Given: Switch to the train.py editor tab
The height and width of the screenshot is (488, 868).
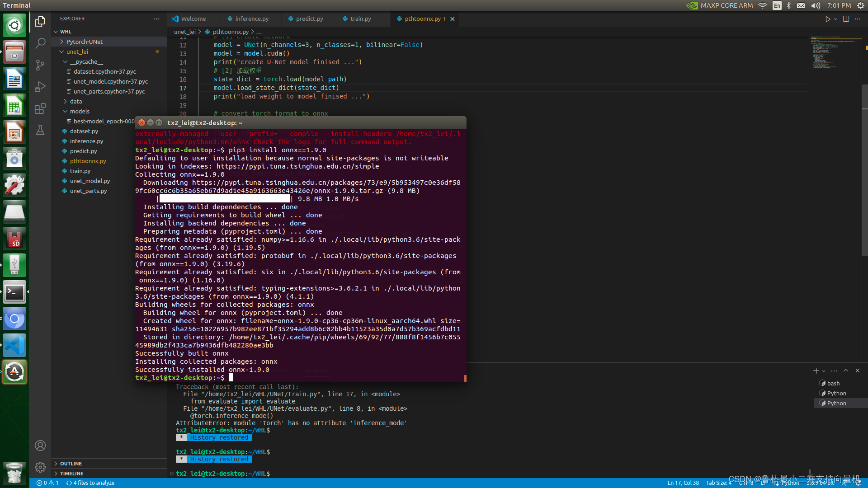Looking at the screenshot, I should 360,19.
